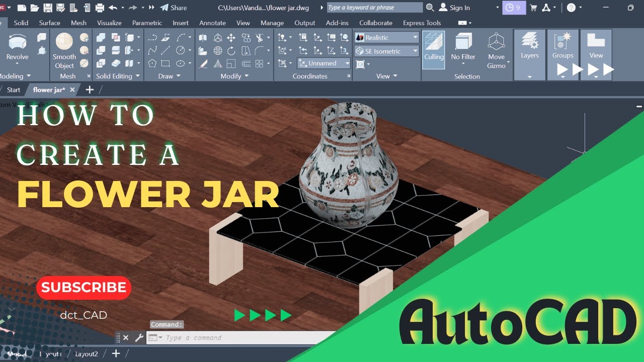Open the Realistic visual style dropdown

pyautogui.click(x=386, y=38)
